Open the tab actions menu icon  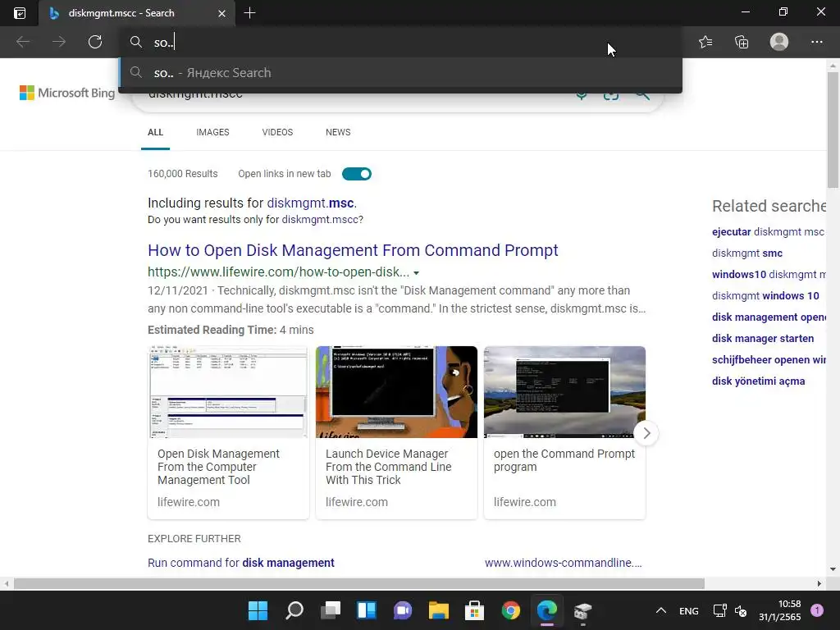(20, 13)
